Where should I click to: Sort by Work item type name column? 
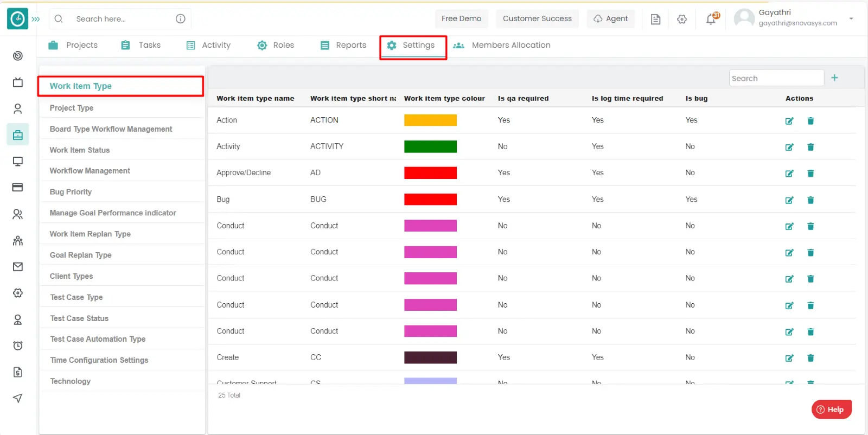(x=256, y=99)
